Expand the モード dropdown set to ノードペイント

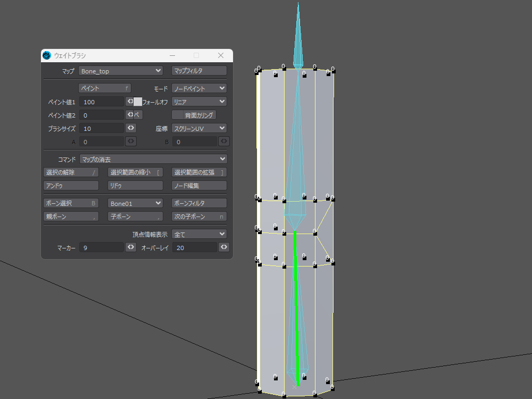tap(199, 88)
